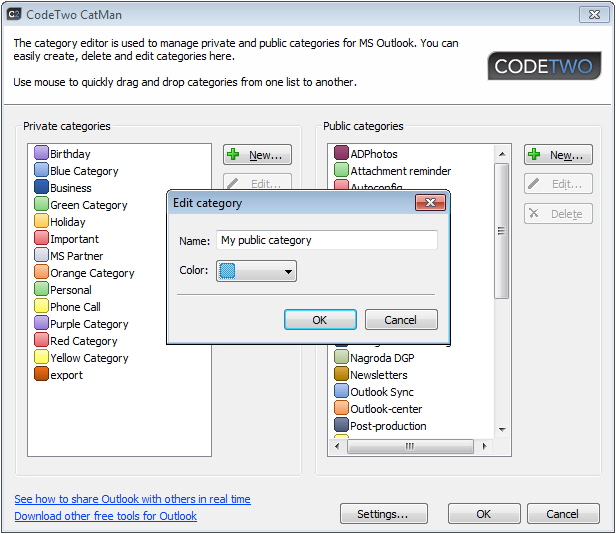Click the Red Category color icon
The height and width of the screenshot is (534, 616).
pos(41,340)
